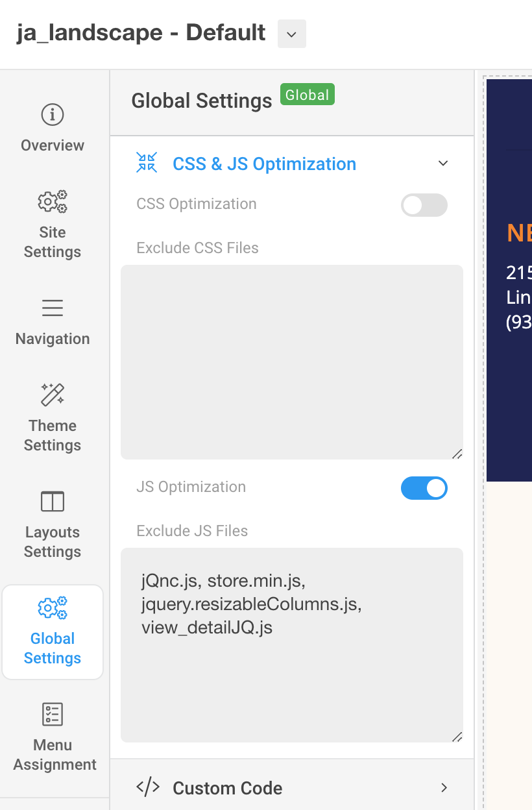This screenshot has width=532, height=810.
Task: Open Menu Assignment checklist icon
Action: [53, 714]
